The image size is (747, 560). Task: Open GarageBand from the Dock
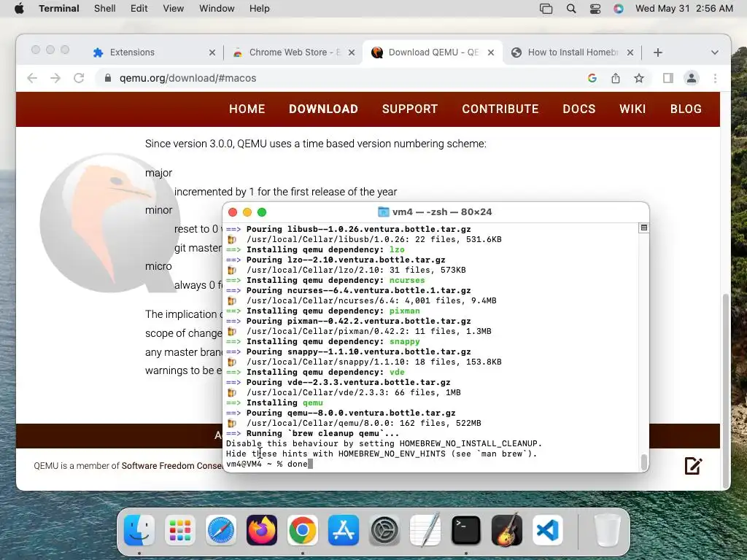tap(507, 530)
